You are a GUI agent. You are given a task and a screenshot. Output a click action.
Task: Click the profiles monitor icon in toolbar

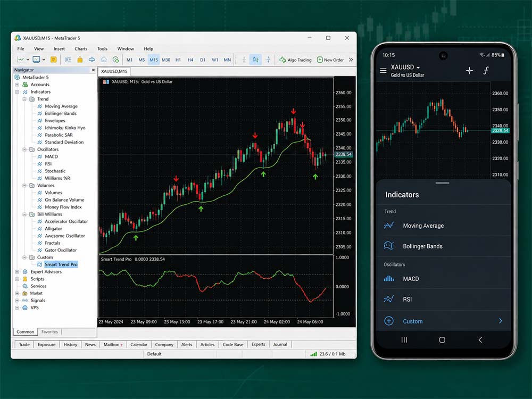pos(36,60)
